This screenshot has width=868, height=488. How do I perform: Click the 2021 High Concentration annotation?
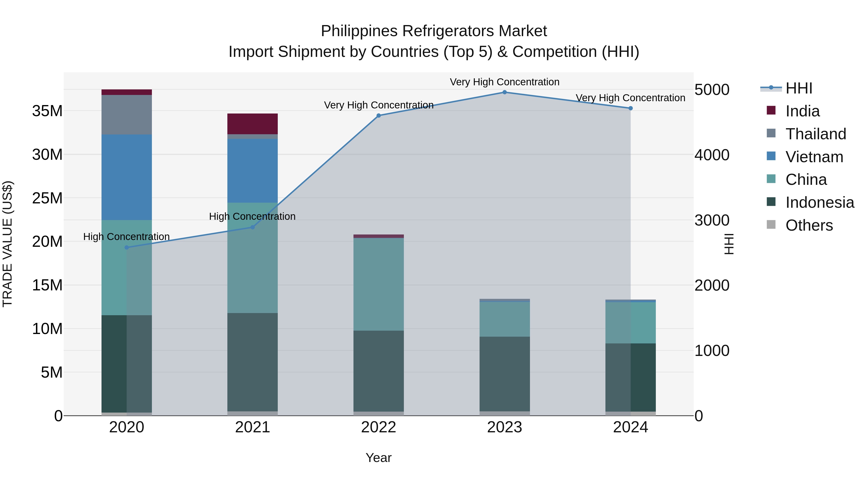point(252,216)
